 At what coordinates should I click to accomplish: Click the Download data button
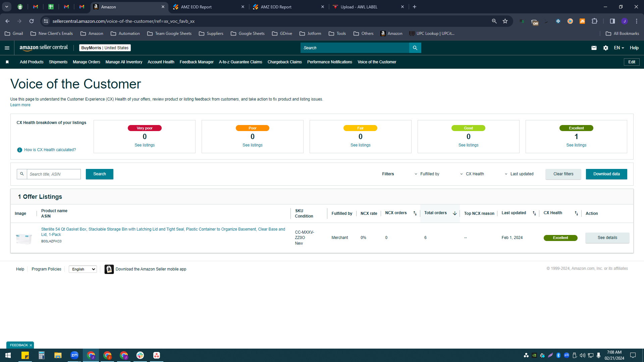(606, 174)
